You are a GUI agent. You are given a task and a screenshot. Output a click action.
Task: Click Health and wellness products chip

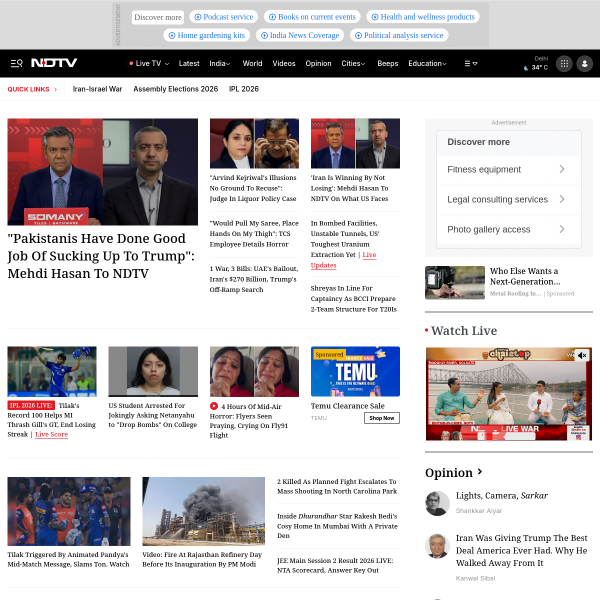pyautogui.click(x=423, y=17)
